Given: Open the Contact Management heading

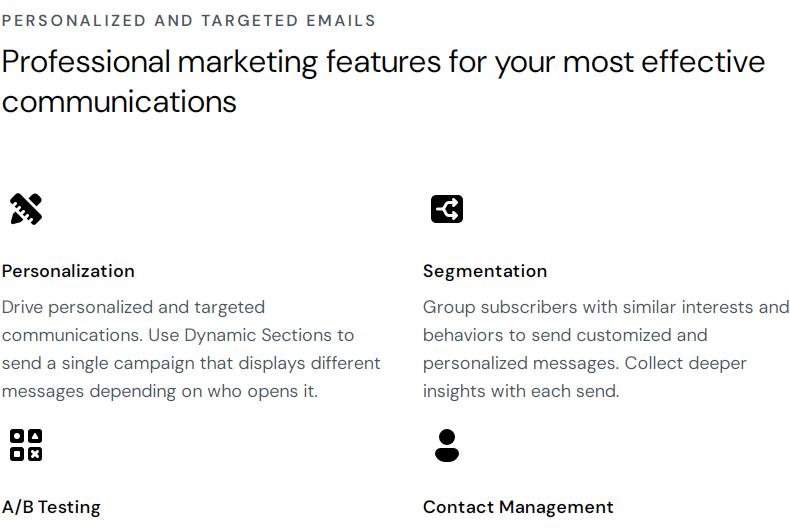Looking at the screenshot, I should pyautogui.click(x=518, y=507).
